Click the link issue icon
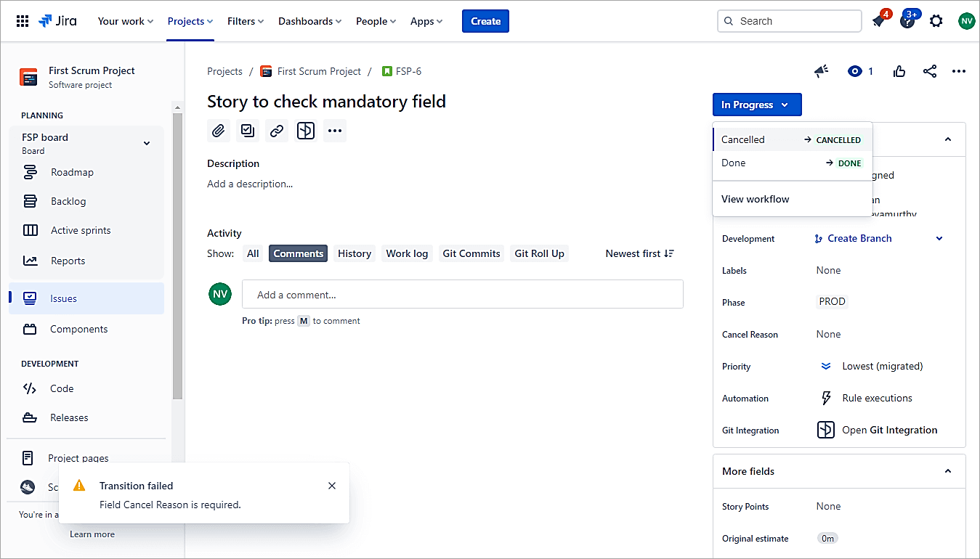The width and height of the screenshot is (980, 559). click(x=277, y=131)
